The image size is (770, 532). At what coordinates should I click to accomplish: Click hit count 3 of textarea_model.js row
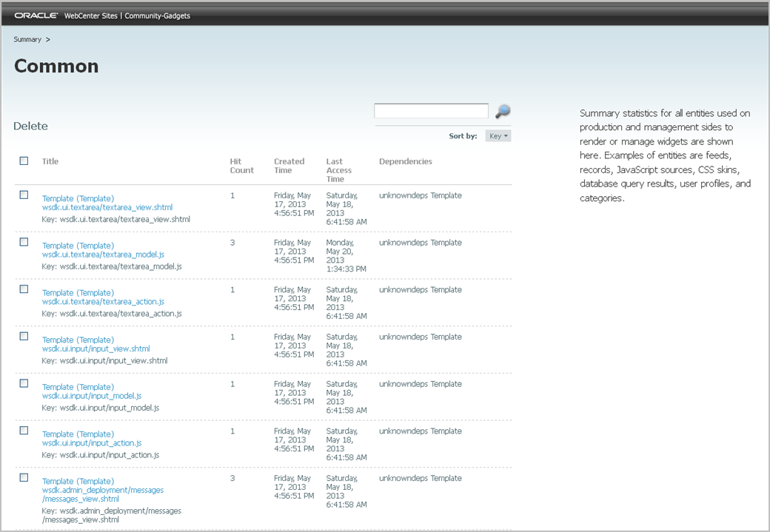(232, 243)
